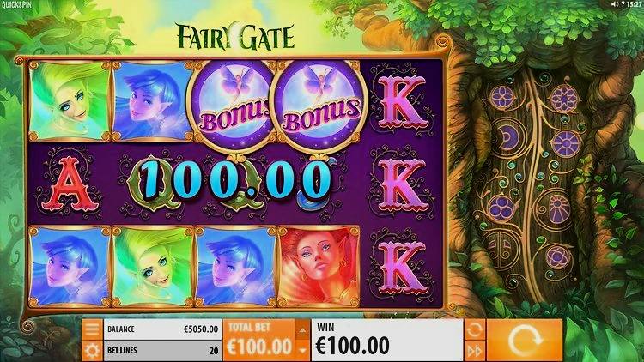Screen dimensions: 644x362
Task: Increase total bet with the up arrow
Action: tap(303, 330)
